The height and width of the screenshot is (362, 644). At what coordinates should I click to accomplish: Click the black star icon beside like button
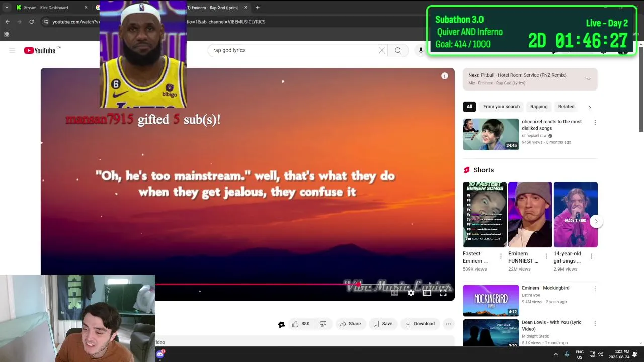pyautogui.click(x=281, y=324)
